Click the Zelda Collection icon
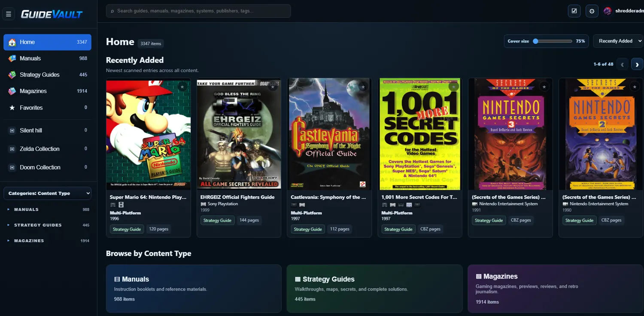This screenshot has width=644, height=316. click(12, 149)
